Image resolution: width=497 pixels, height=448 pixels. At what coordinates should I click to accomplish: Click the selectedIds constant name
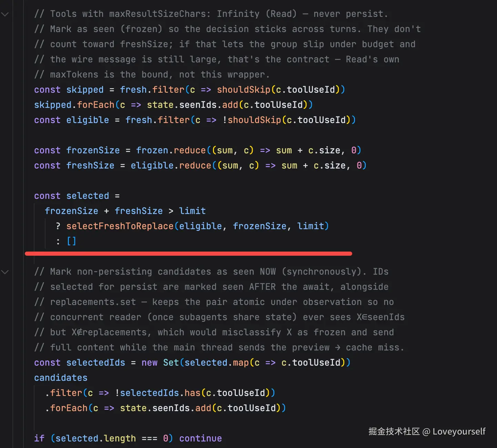(96, 363)
